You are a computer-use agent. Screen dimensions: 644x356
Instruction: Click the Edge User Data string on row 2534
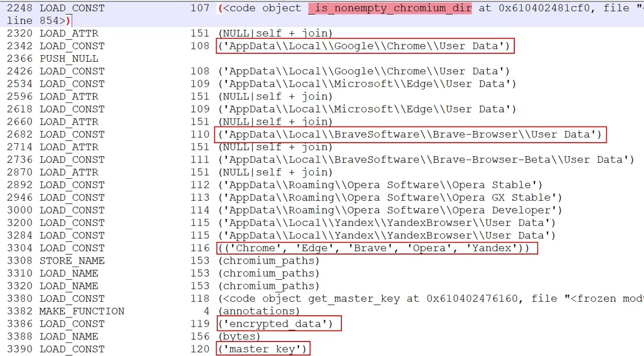[x=367, y=83]
